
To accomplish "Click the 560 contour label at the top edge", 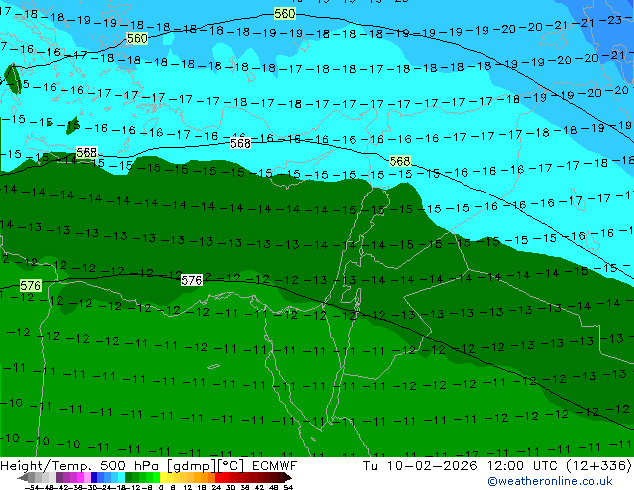I will (285, 14).
